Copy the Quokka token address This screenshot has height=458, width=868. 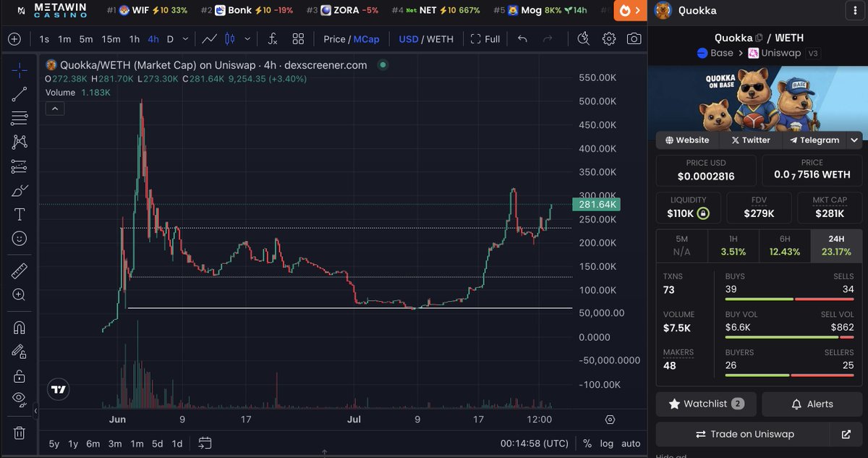point(759,38)
